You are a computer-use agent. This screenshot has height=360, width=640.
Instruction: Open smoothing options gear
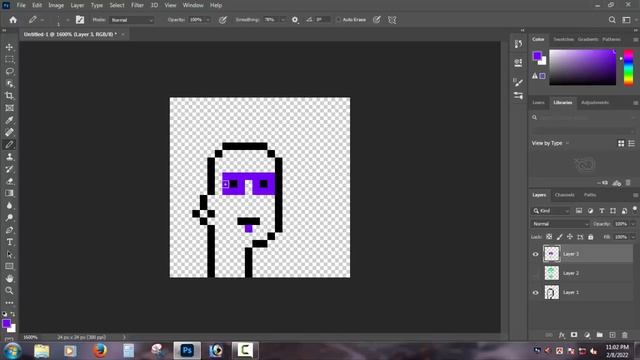(x=295, y=20)
